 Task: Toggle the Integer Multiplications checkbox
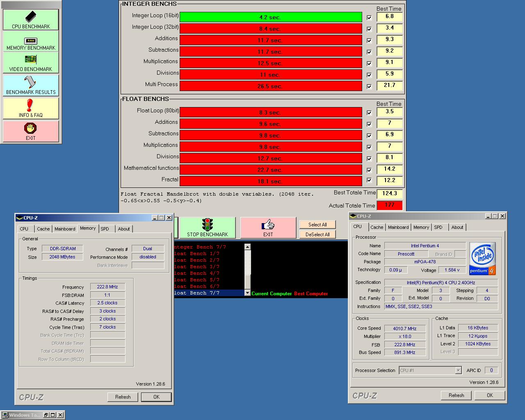(369, 64)
